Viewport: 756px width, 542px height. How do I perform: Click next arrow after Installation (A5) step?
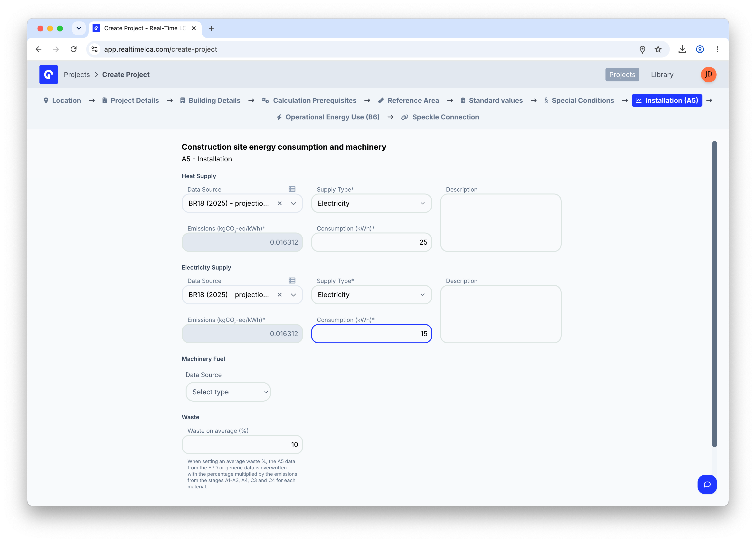pos(709,100)
